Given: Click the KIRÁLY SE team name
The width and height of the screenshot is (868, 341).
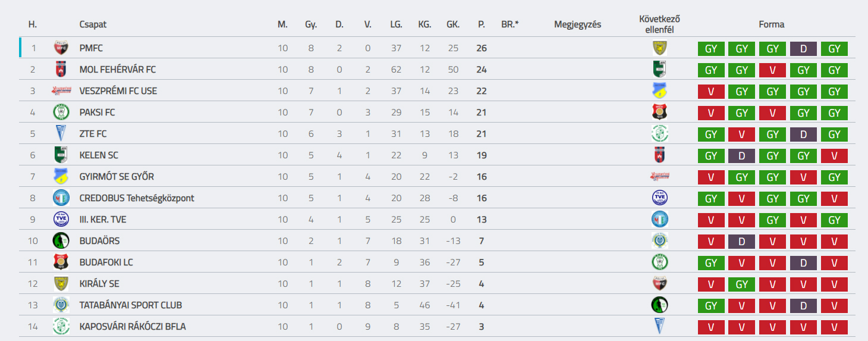Looking at the screenshot, I should click(x=99, y=284).
